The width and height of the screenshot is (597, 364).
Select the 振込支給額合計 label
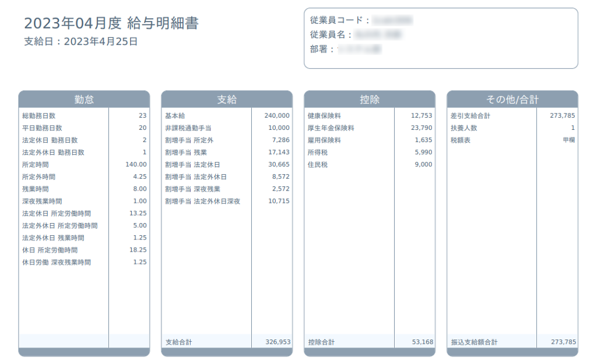point(474,342)
